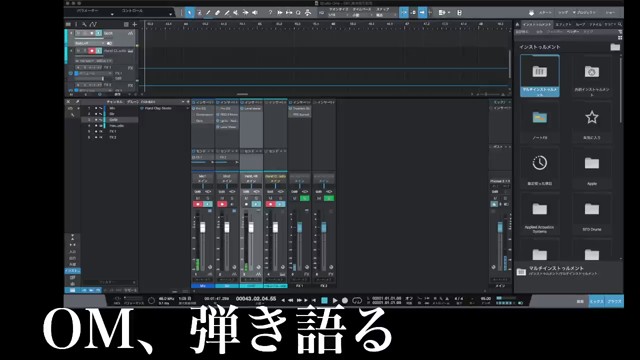Image resolution: width=640 pixels, height=360 pixels.
Task: Open the ノートFX folder
Action: pyautogui.click(x=540, y=122)
